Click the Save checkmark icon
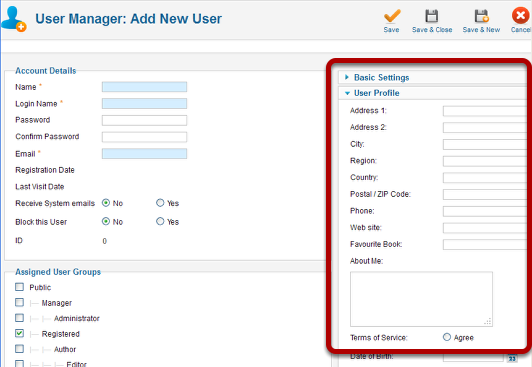 tap(392, 16)
